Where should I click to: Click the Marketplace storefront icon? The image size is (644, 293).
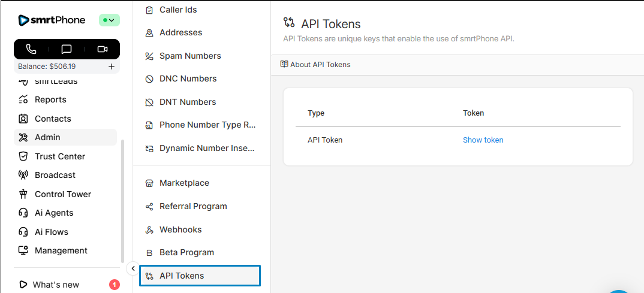[149, 183]
